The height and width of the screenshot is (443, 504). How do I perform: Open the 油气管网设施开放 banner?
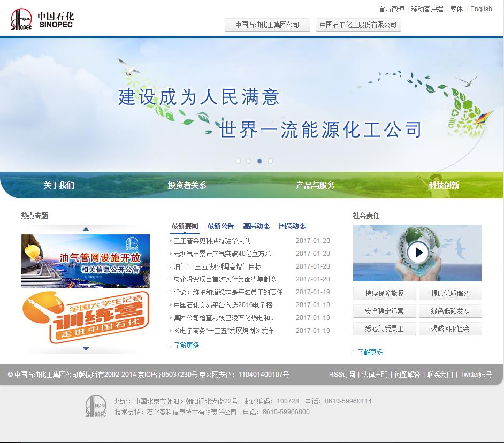(86, 261)
